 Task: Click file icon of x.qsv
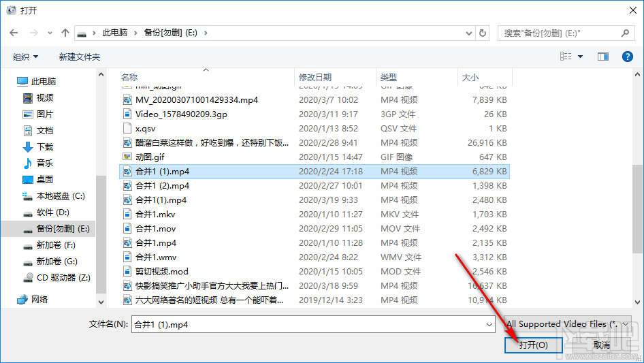[x=127, y=129]
